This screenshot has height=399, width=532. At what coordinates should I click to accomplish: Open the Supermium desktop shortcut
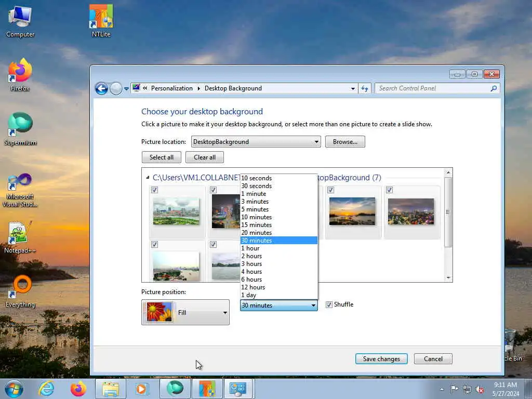coord(20,129)
